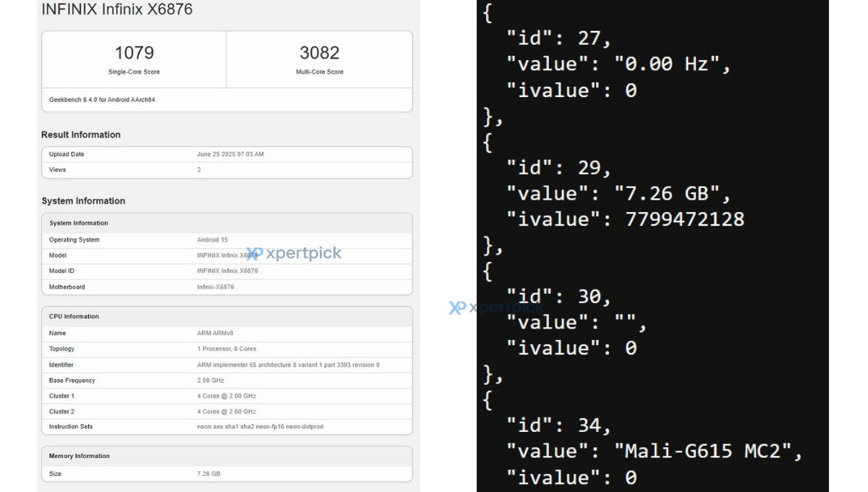Click the INFINIX Infinix X6876 page title

click(x=117, y=9)
